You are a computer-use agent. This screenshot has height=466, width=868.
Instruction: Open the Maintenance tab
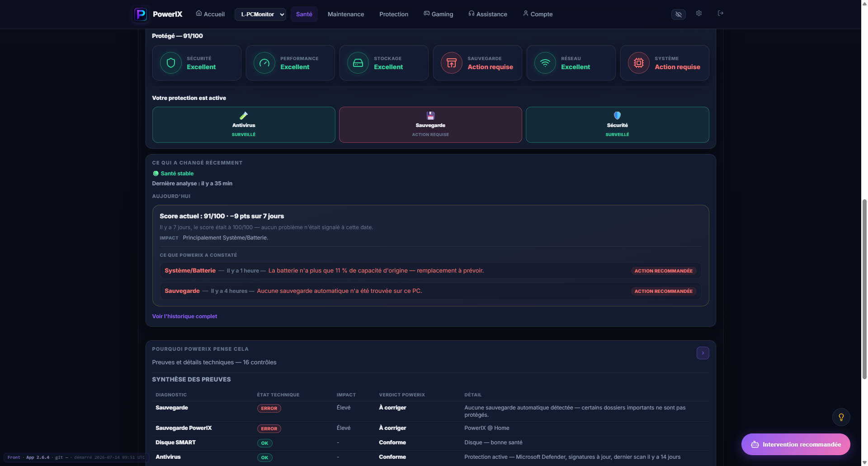tap(346, 14)
